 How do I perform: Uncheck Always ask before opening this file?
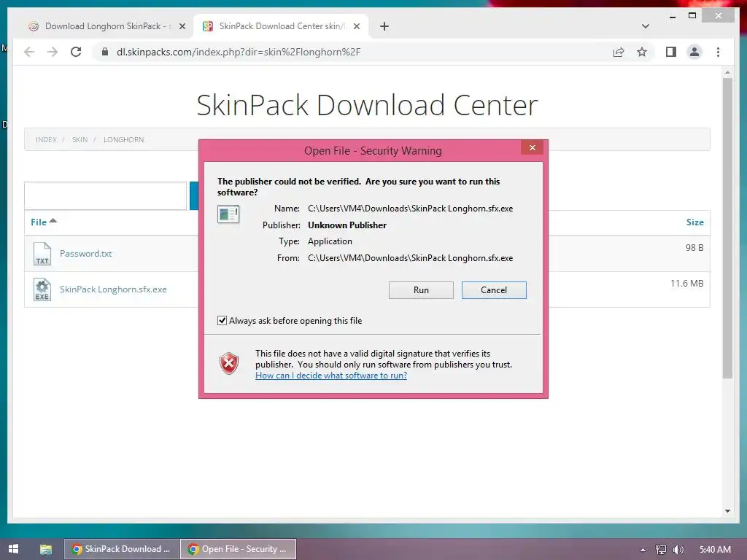pos(222,321)
